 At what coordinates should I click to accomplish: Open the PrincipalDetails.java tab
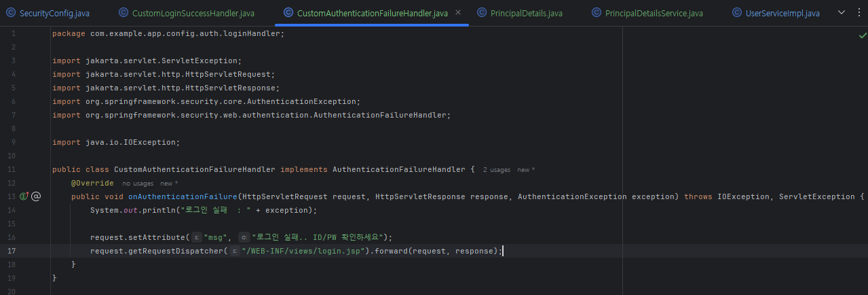(527, 13)
